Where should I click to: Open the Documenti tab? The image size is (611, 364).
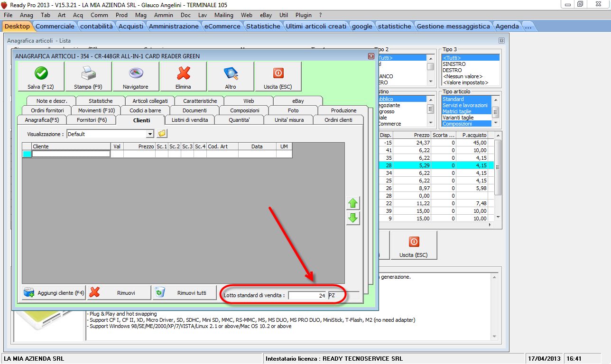194,110
